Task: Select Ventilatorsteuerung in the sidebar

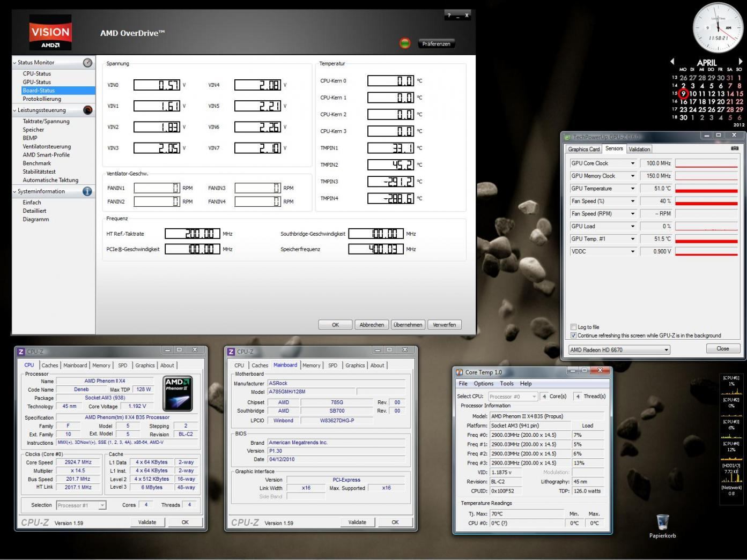Action: tap(47, 146)
